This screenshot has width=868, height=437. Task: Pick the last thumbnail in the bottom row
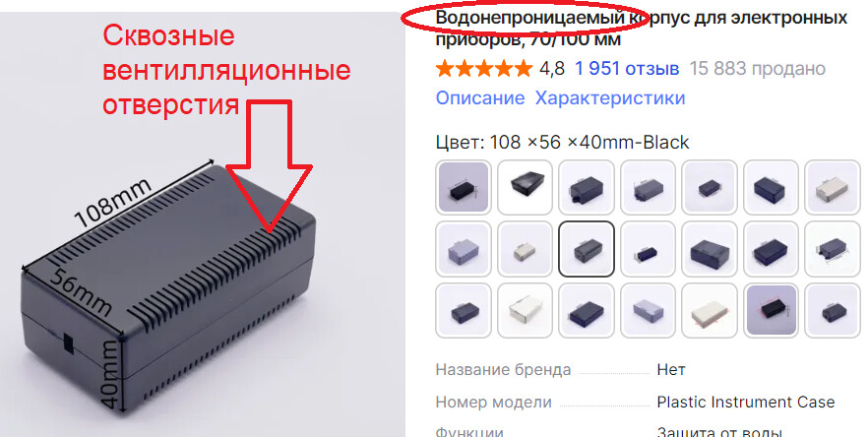coord(832,310)
